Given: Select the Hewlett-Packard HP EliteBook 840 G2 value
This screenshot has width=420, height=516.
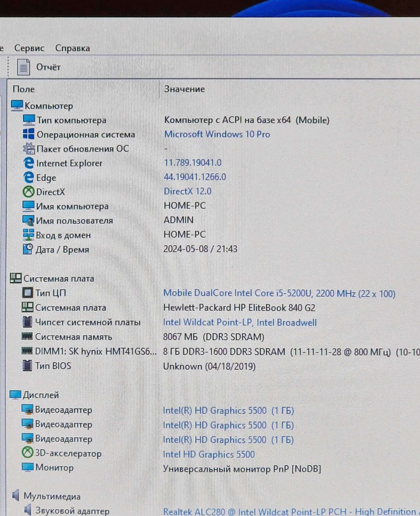Looking at the screenshot, I should click(239, 308).
